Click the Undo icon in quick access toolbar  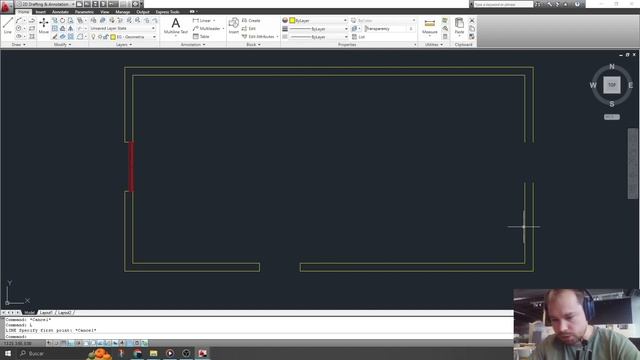[x=111, y=4]
